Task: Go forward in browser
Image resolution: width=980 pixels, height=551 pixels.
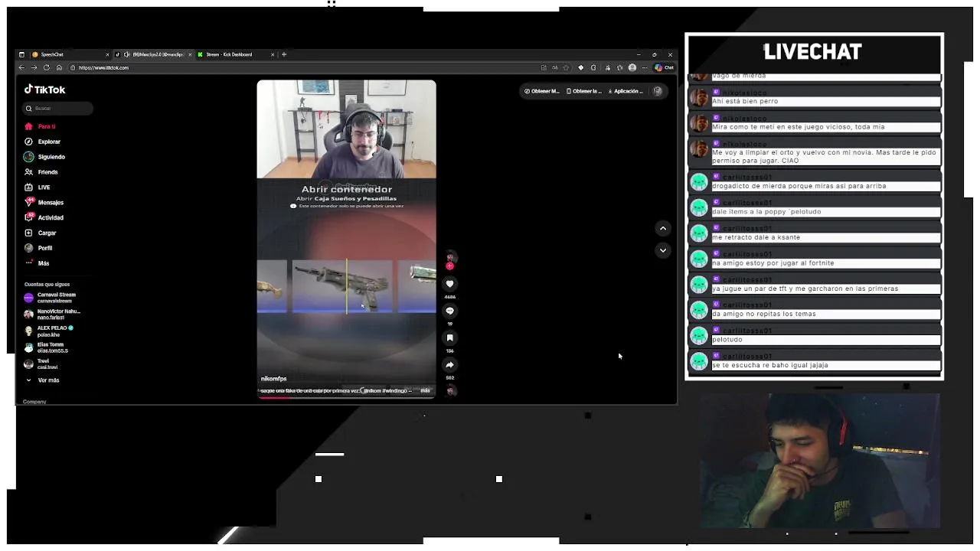Action: 34,67
